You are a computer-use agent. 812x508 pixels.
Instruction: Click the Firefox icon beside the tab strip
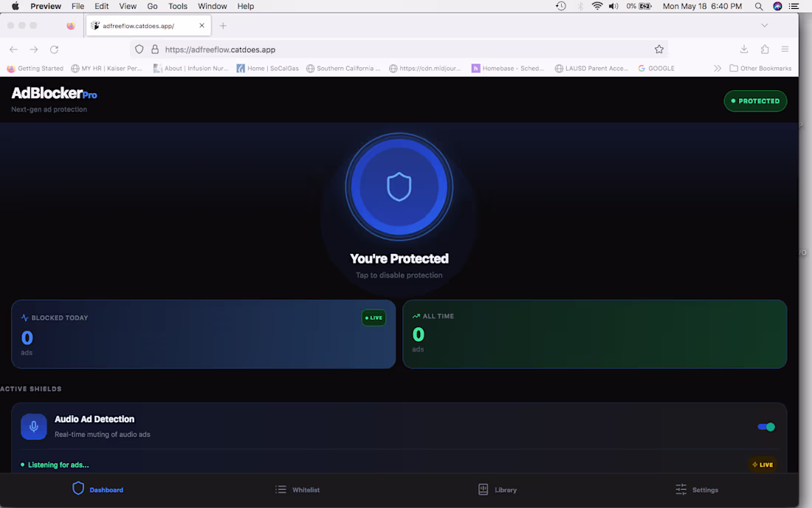pyautogui.click(x=71, y=25)
